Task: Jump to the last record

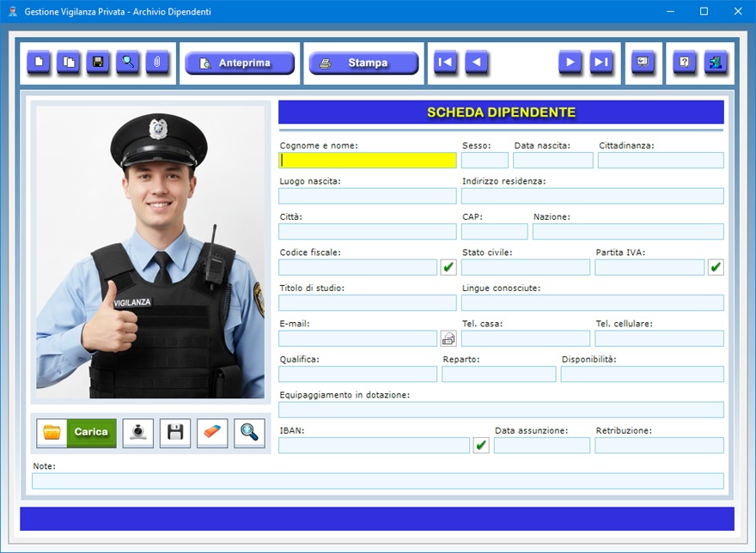Action: pos(601,63)
